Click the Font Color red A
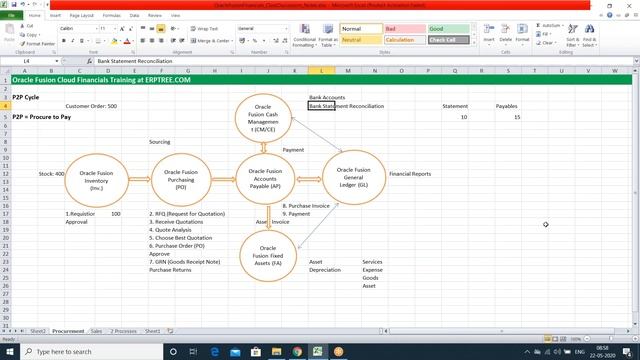Image resolution: width=640 pixels, height=360 pixels. tap(127, 41)
